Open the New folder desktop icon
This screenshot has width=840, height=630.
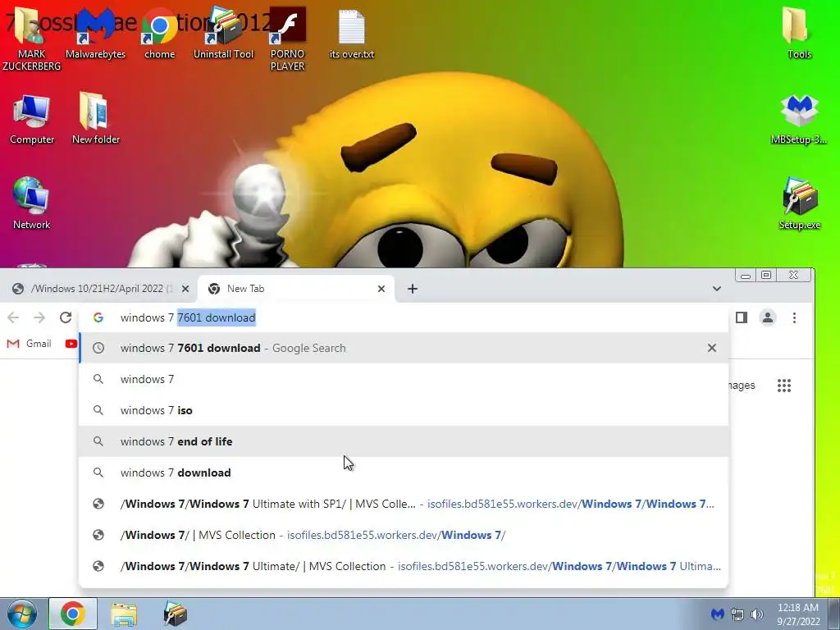point(96,119)
